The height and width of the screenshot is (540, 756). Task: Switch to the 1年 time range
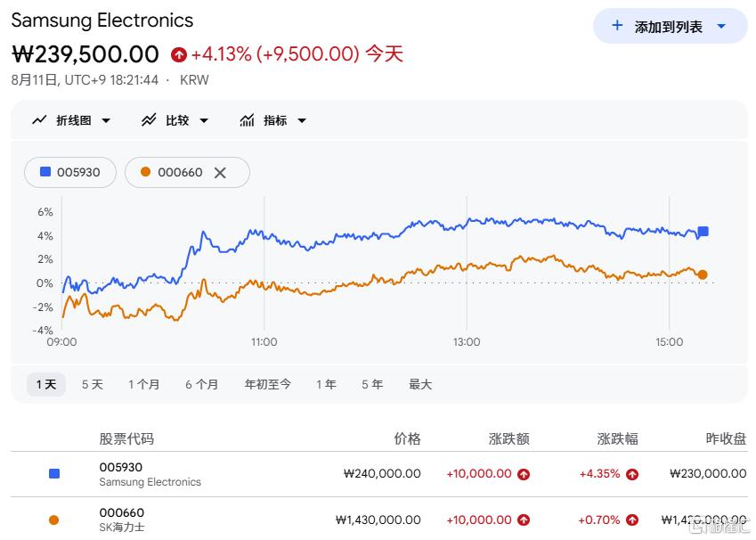[x=327, y=385]
